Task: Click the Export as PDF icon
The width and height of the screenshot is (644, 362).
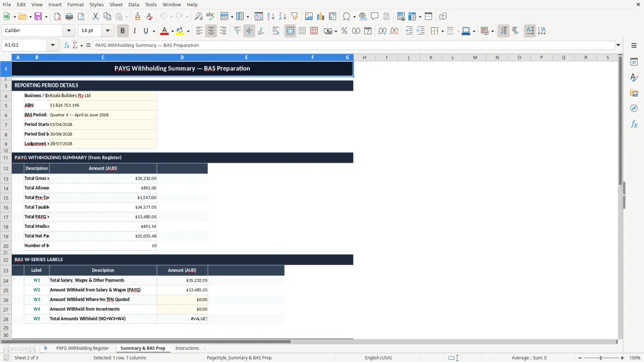Action: (57, 17)
